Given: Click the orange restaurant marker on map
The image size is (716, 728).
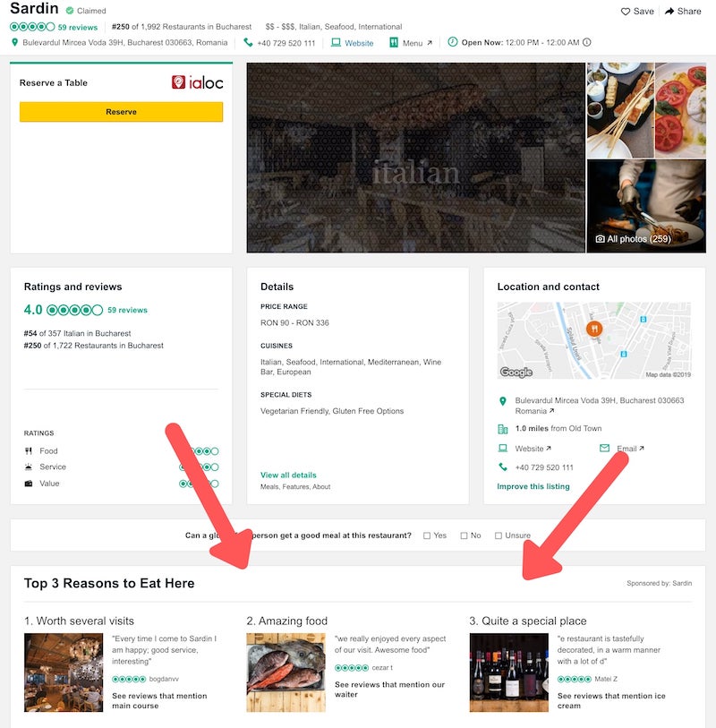Looking at the screenshot, I should pos(594,329).
